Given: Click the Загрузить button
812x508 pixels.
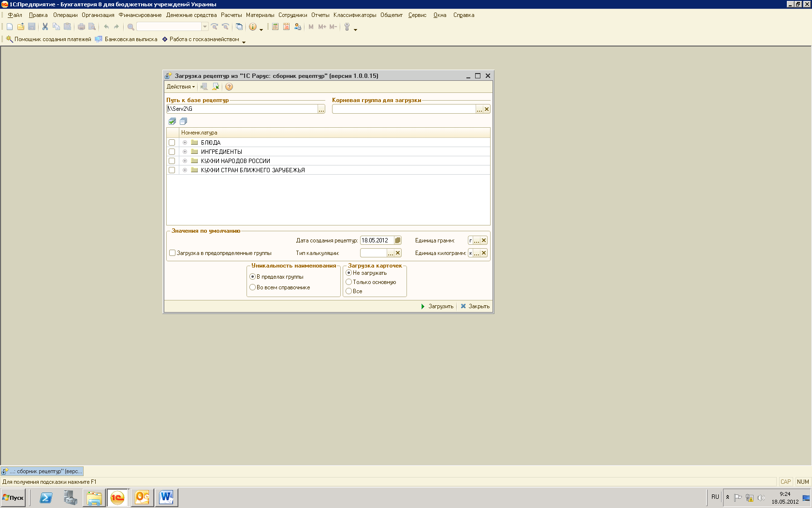Looking at the screenshot, I should coord(437,306).
